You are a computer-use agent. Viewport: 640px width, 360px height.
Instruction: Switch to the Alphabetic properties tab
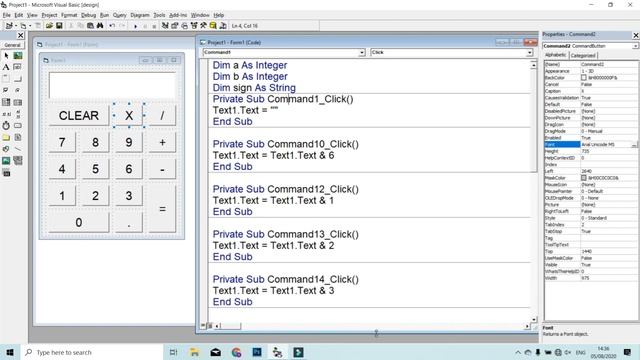click(556, 55)
